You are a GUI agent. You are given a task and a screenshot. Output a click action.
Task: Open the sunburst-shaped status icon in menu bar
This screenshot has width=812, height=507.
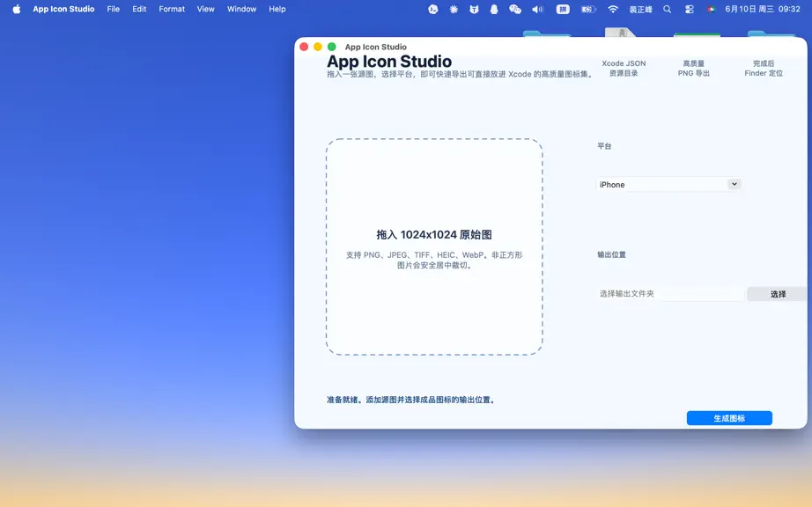tap(454, 9)
